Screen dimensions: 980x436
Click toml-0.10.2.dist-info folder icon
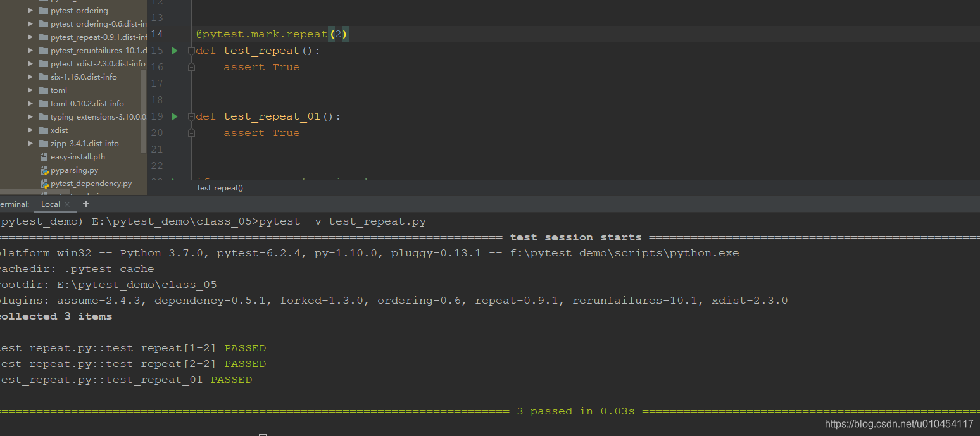(x=44, y=104)
